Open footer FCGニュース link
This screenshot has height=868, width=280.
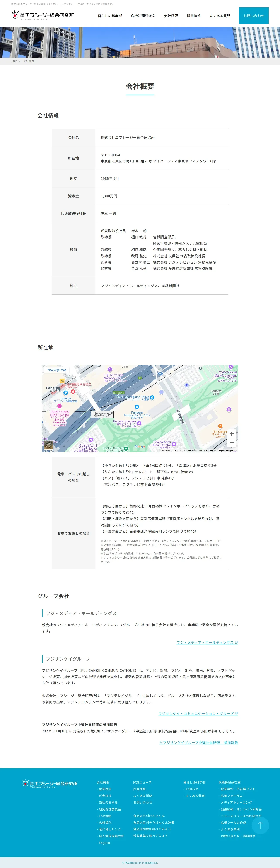point(142,782)
